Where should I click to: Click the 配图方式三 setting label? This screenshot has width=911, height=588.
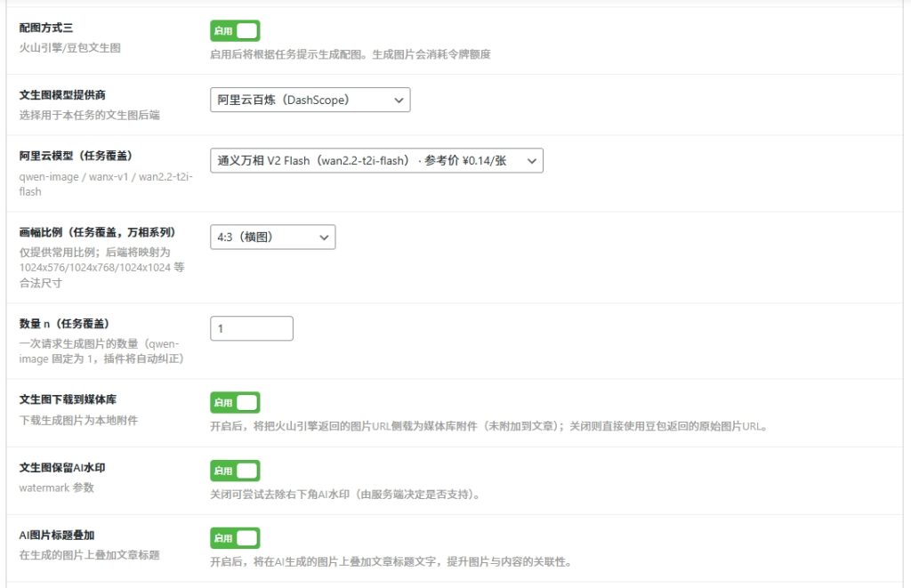tap(44, 27)
